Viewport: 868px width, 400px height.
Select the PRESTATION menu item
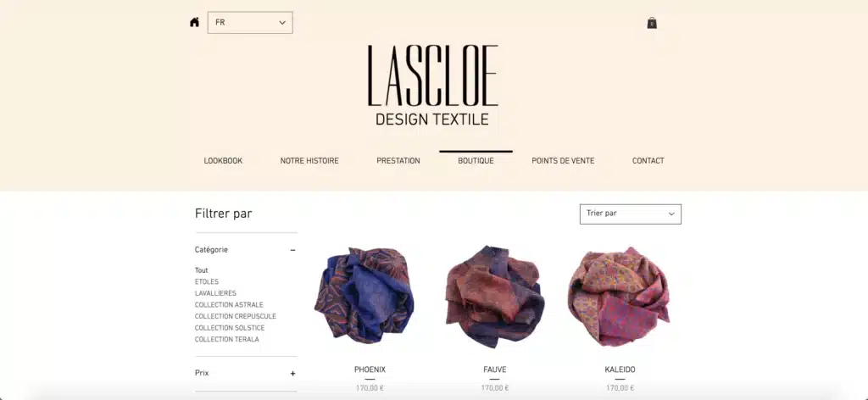[x=398, y=161]
